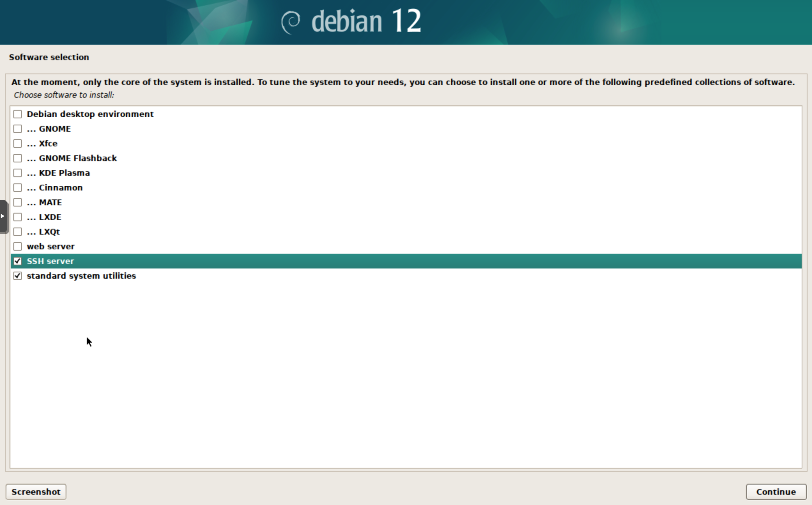Screen dimensions: 812x505
Task: Click the software list scroll expander
Action: coord(2,216)
